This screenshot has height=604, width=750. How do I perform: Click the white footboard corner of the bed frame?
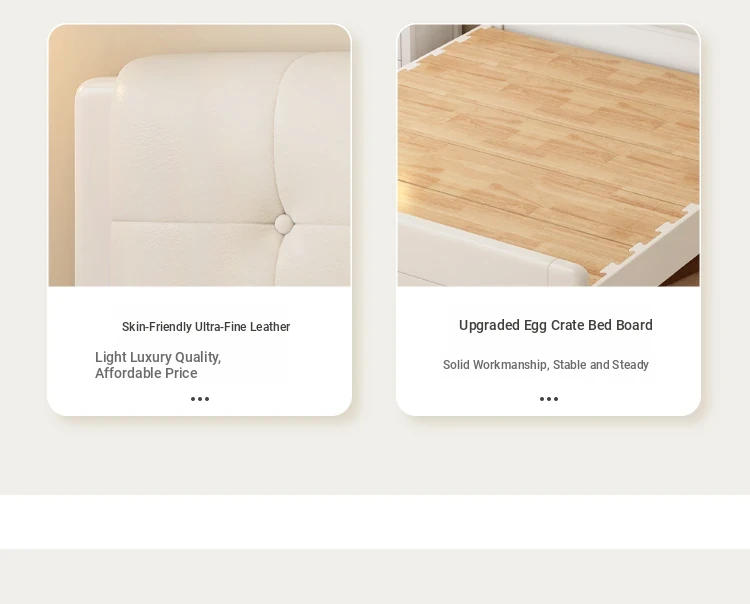(567, 270)
